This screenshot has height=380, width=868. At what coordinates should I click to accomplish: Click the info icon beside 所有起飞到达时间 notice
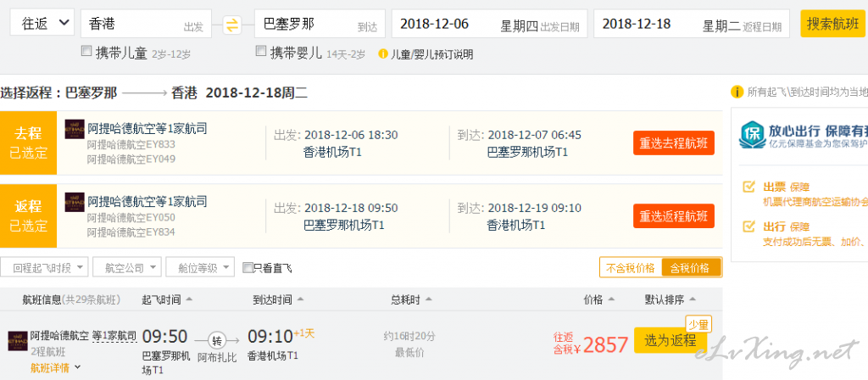(x=737, y=92)
